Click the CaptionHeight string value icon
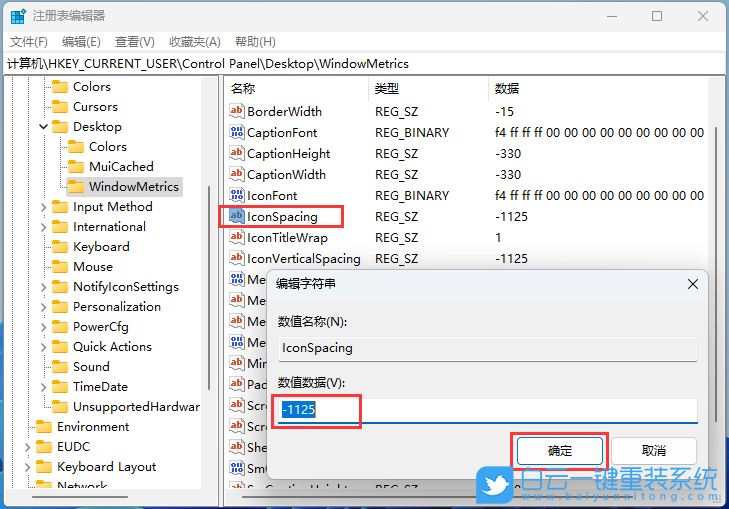 [237, 153]
